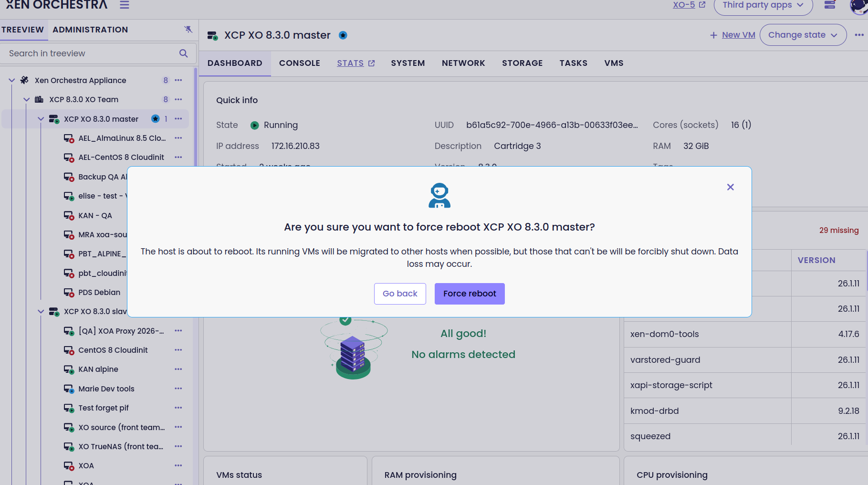The image size is (868, 485).
Task: Open more options for [QA] XOA Proxy VM
Action: (178, 331)
